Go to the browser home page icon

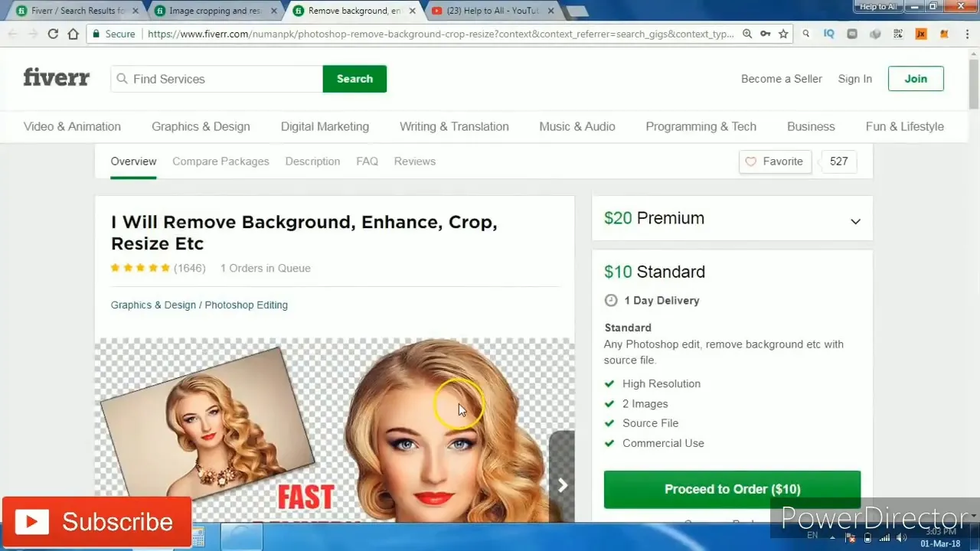pyautogui.click(x=73, y=34)
